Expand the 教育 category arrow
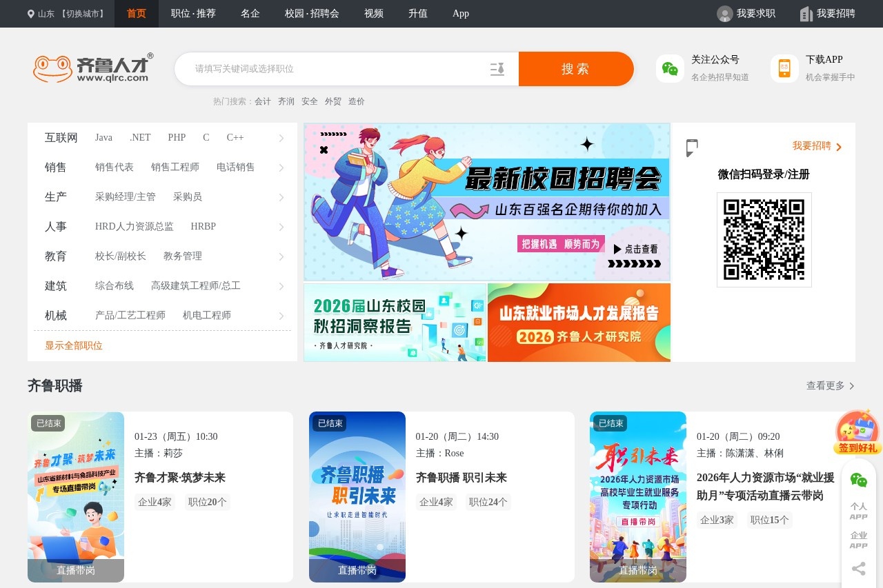This screenshot has height=588, width=883. [x=281, y=257]
